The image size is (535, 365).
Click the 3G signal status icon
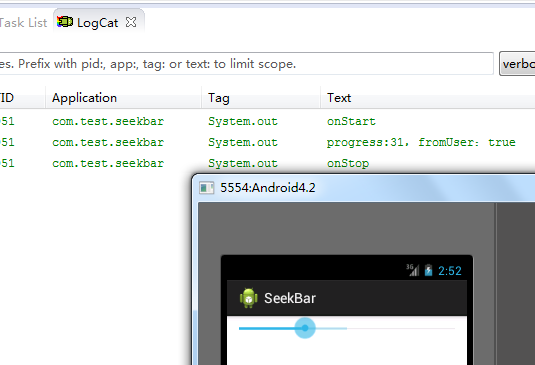pos(413,270)
